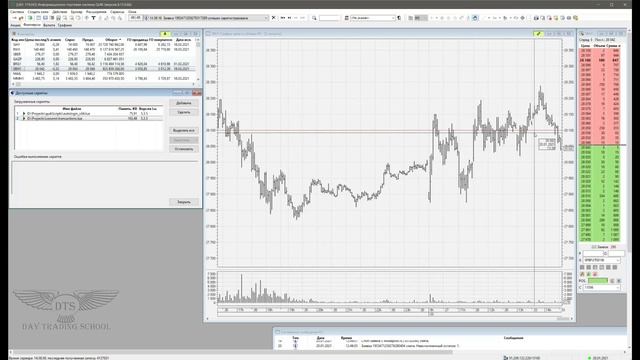
Task: Click the clock time field in toolbar
Action: [135, 18]
